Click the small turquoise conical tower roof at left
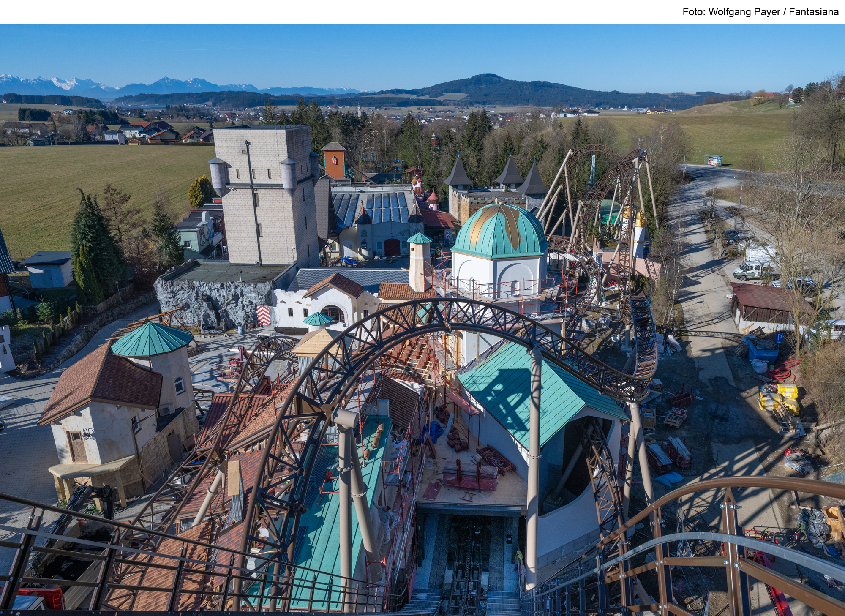 click(151, 339)
